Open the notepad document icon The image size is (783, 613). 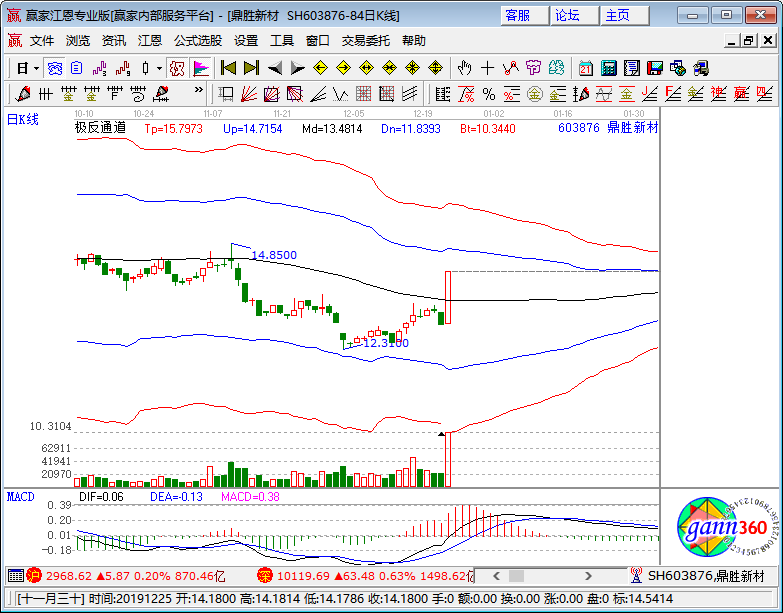[x=632, y=68]
